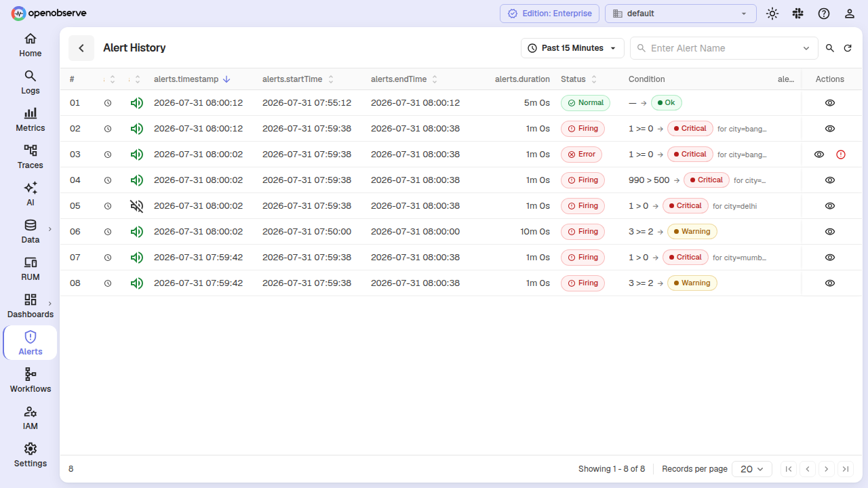Click the Firing status badge in row 05
Screen dimensions: 868x488
(583, 206)
